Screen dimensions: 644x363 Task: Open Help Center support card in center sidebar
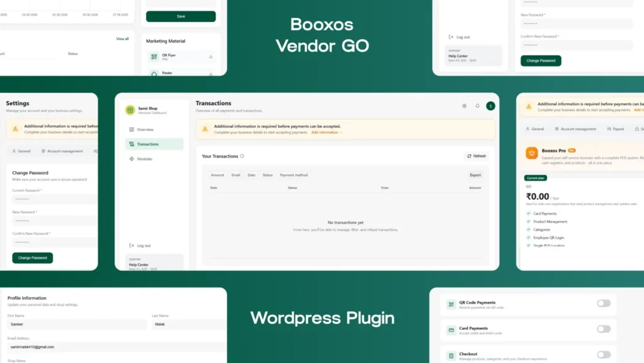pyautogui.click(x=154, y=262)
